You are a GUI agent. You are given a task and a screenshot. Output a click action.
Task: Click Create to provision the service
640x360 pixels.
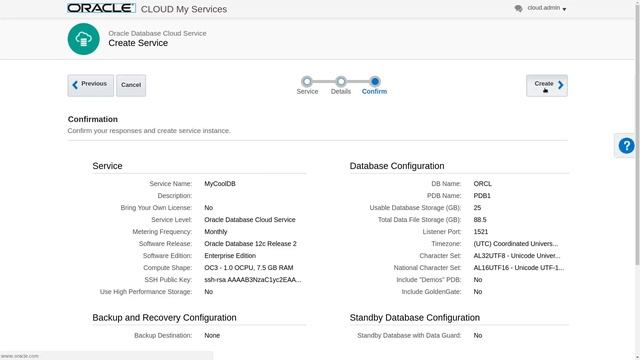547,85
